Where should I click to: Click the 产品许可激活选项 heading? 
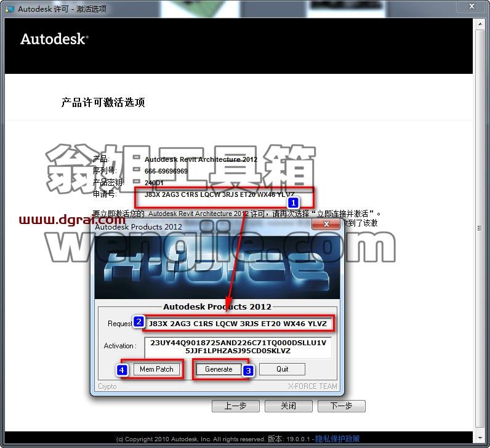point(103,102)
